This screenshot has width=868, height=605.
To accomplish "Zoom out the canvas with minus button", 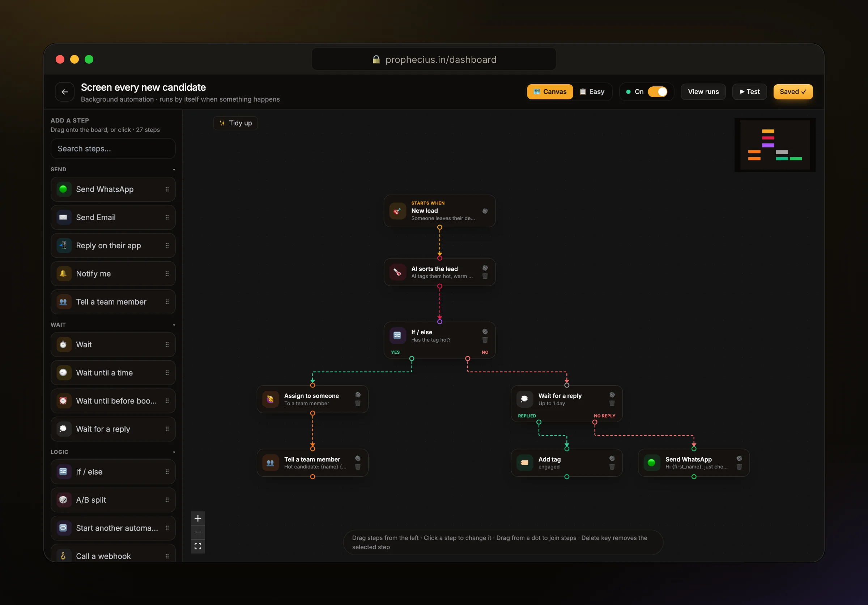I will pos(198,532).
